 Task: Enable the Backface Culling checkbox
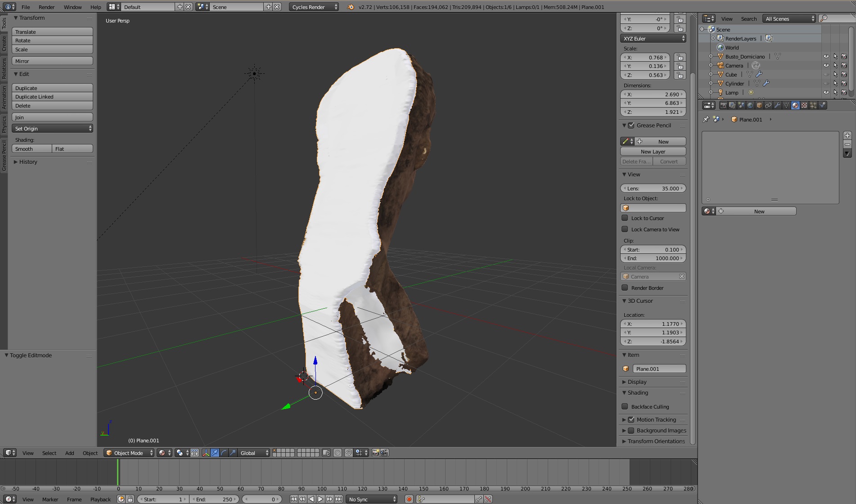[625, 406]
